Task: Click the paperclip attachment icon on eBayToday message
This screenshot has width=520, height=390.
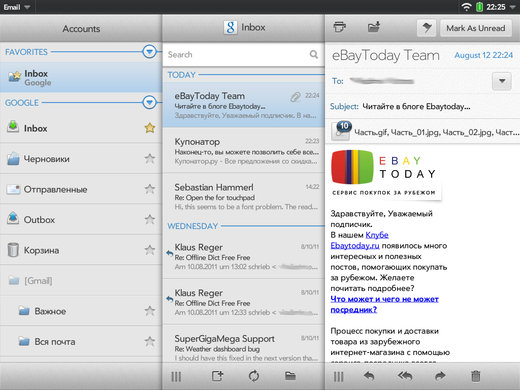Action: point(295,97)
